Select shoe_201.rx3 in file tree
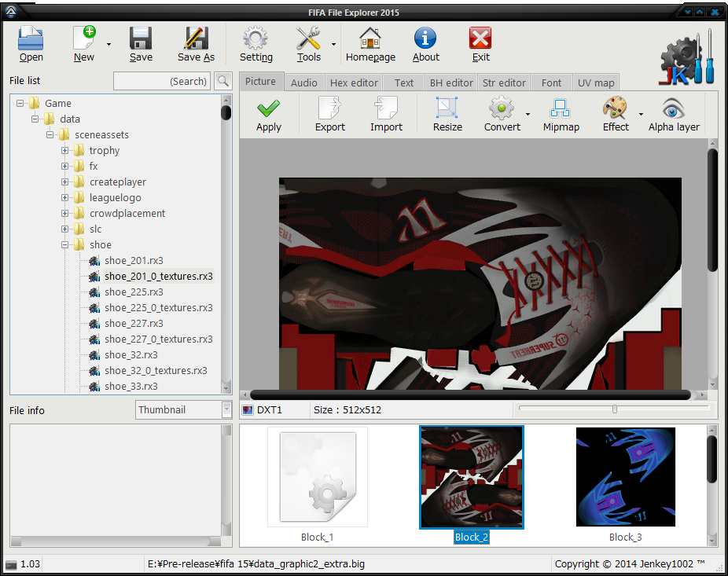This screenshot has height=576, width=728. pos(134,260)
